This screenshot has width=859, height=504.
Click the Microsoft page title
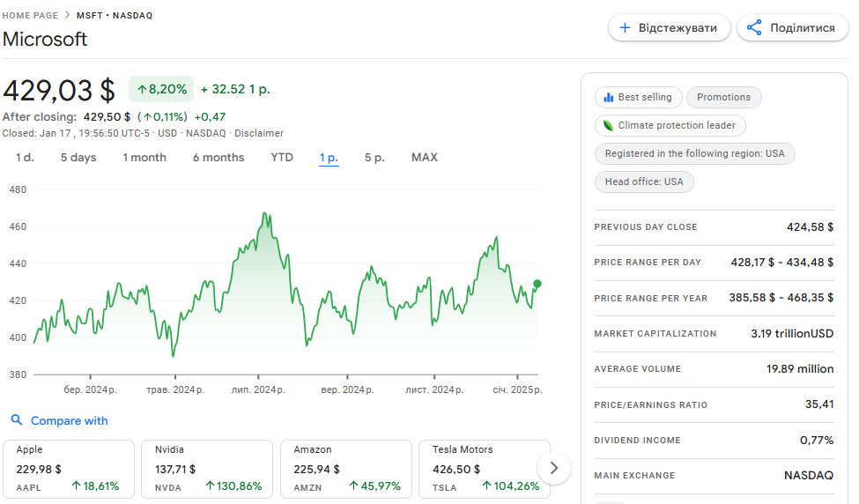point(45,39)
